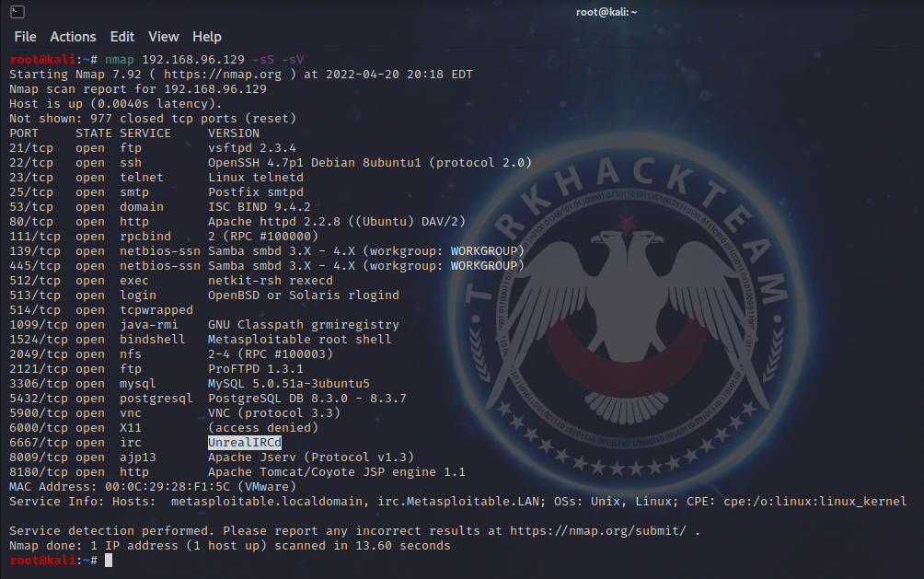
Task: Click the SERVICE column header
Action: pyautogui.click(x=145, y=133)
